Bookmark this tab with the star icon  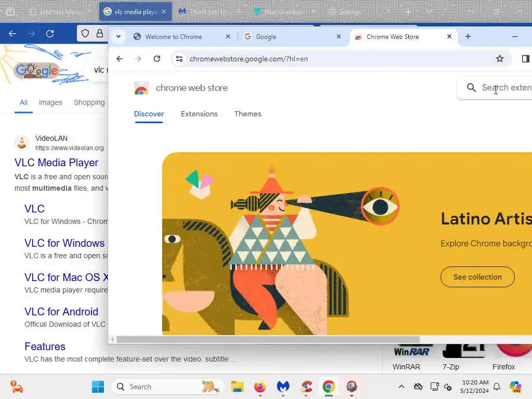click(499, 59)
